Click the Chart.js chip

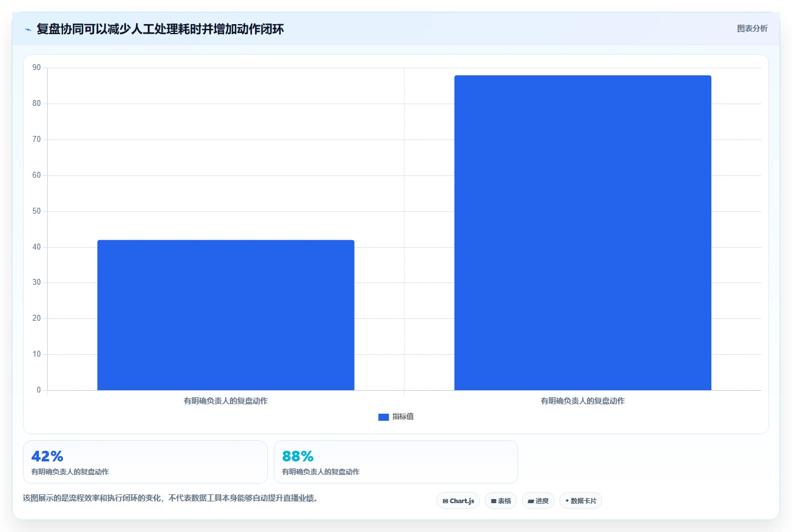(458, 501)
